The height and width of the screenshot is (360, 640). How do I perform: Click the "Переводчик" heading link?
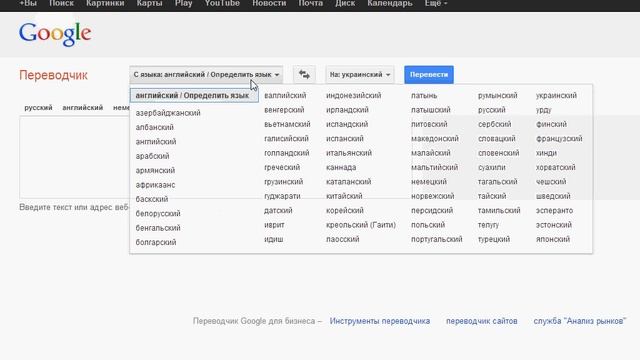pos(53,76)
